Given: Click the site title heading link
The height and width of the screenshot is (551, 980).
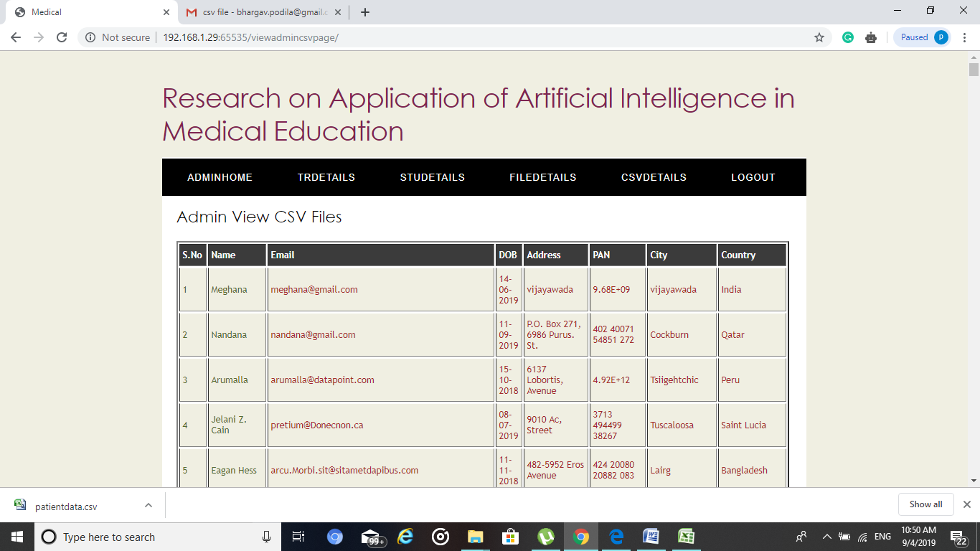Looking at the screenshot, I should 479,114.
